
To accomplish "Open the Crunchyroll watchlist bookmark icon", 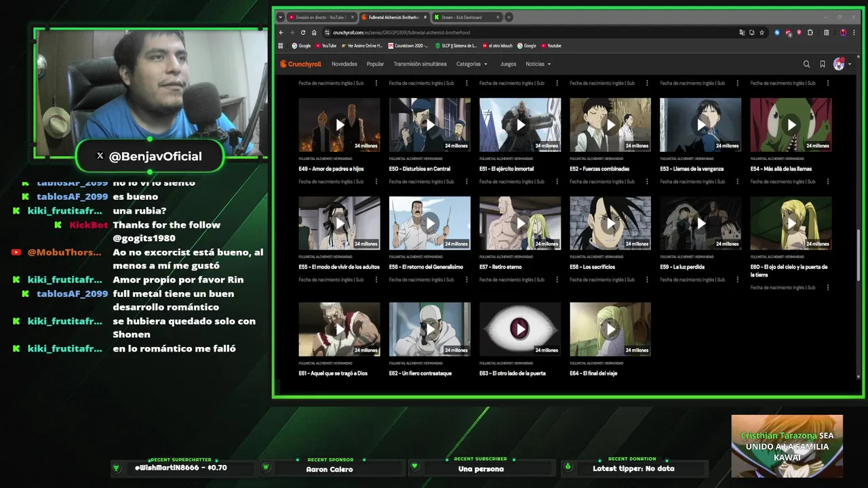I will (823, 64).
